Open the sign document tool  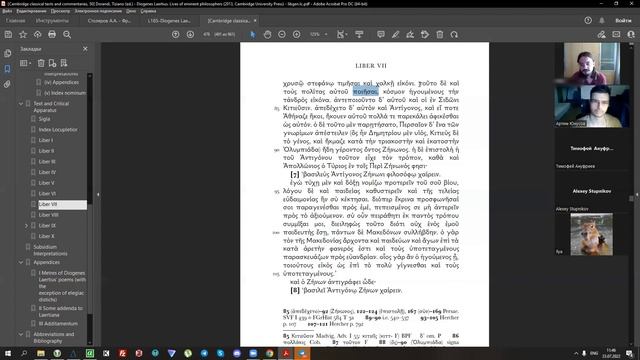pos(410,35)
